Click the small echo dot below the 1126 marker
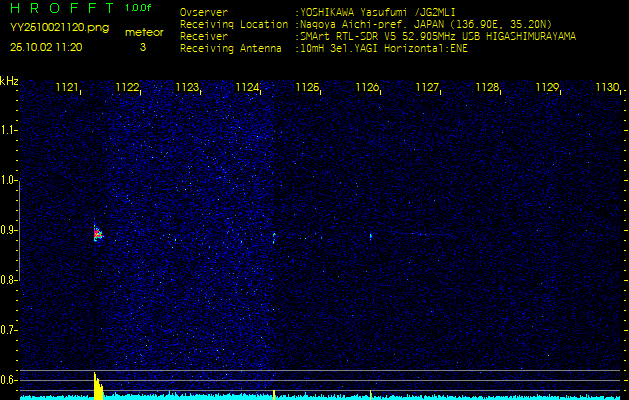Image resolution: width=629 pixels, height=400 pixels. pyautogui.click(x=370, y=237)
